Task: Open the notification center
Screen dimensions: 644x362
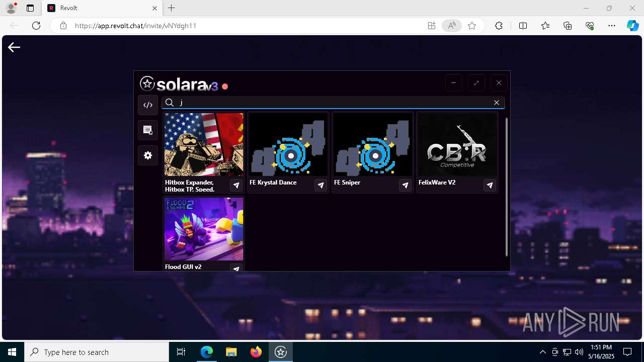Action: (627, 352)
